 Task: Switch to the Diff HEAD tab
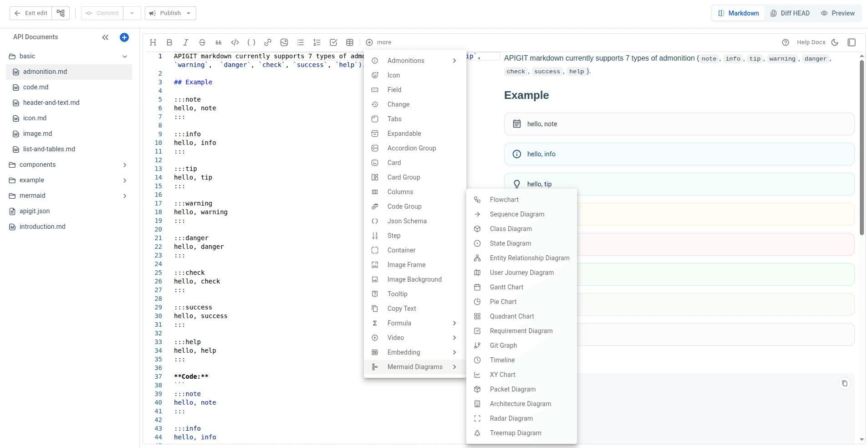point(790,13)
